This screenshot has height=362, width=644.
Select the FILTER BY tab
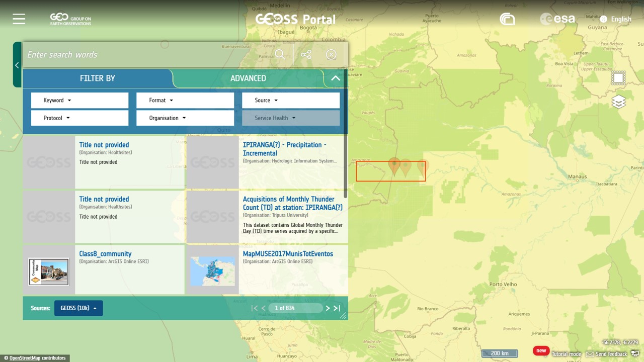tap(98, 78)
